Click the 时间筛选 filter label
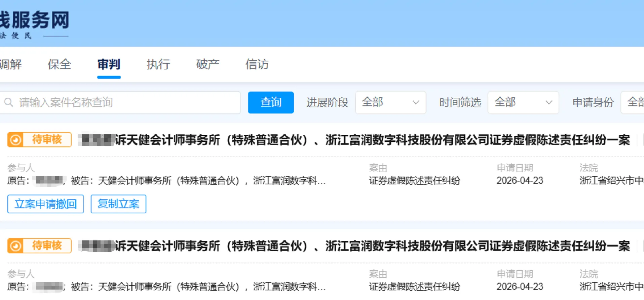Viewport: 644px width, 300px height. click(460, 102)
